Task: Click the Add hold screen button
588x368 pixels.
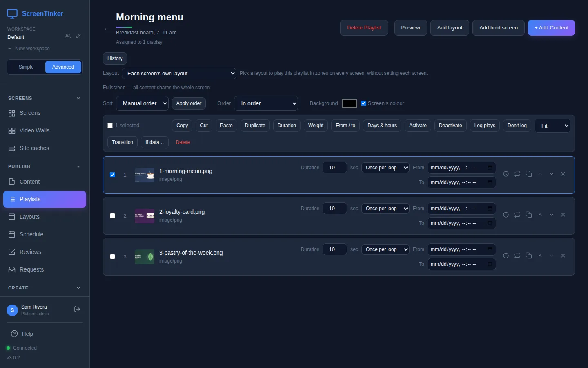Action: coord(499,28)
